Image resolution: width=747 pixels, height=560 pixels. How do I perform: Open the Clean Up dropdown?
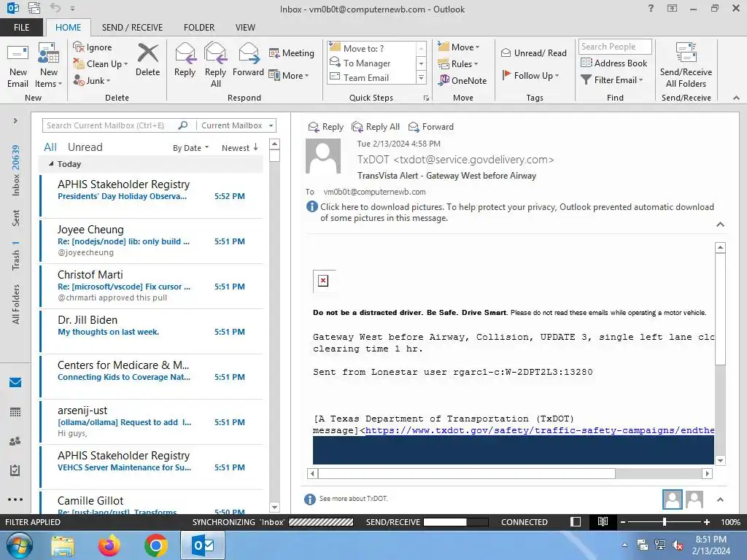click(x=101, y=64)
